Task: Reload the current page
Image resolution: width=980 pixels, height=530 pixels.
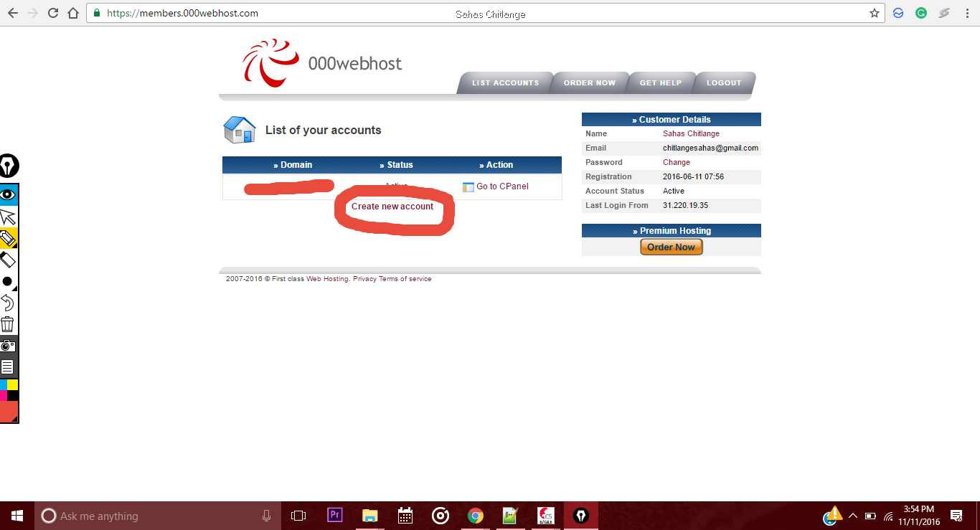Action: (52, 13)
